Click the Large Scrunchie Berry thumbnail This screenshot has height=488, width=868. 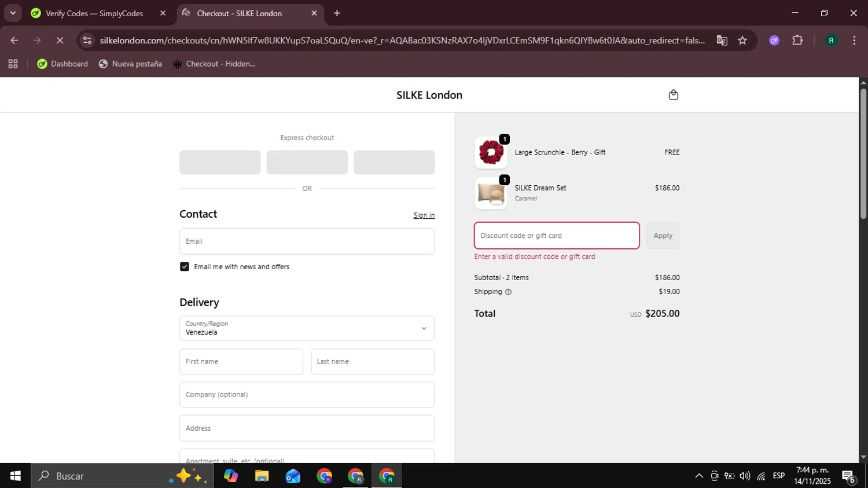point(491,153)
